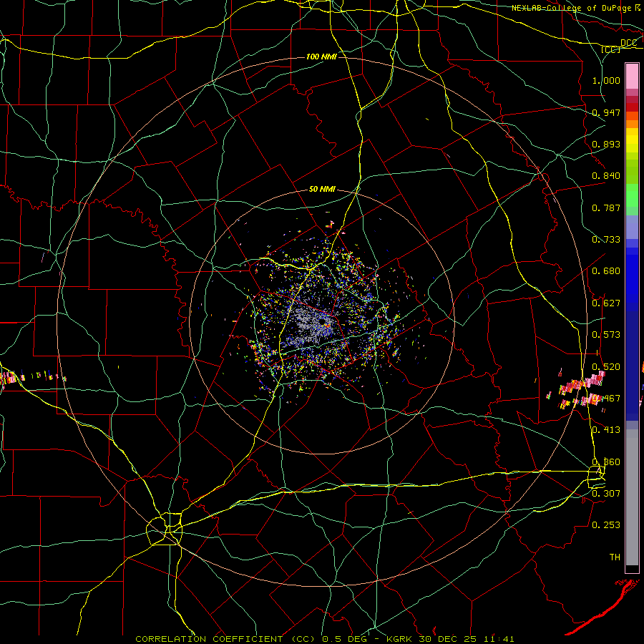Click the CORRELATION COEFFICIENT (CC) footer title

[x=225, y=639]
